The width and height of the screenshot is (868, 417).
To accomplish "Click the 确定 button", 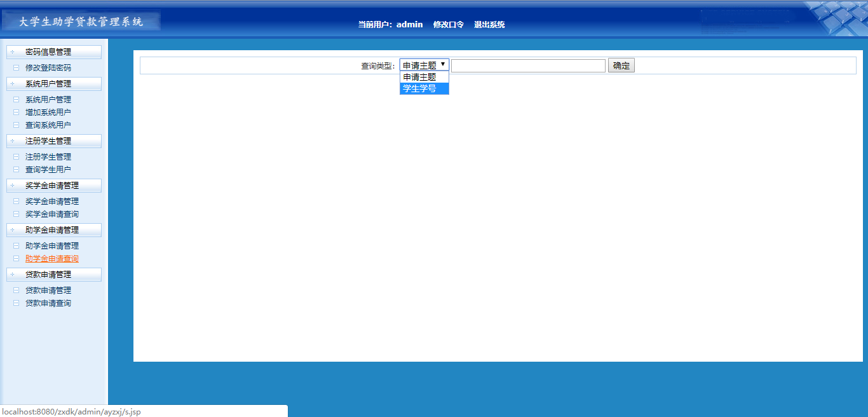I will [x=621, y=65].
